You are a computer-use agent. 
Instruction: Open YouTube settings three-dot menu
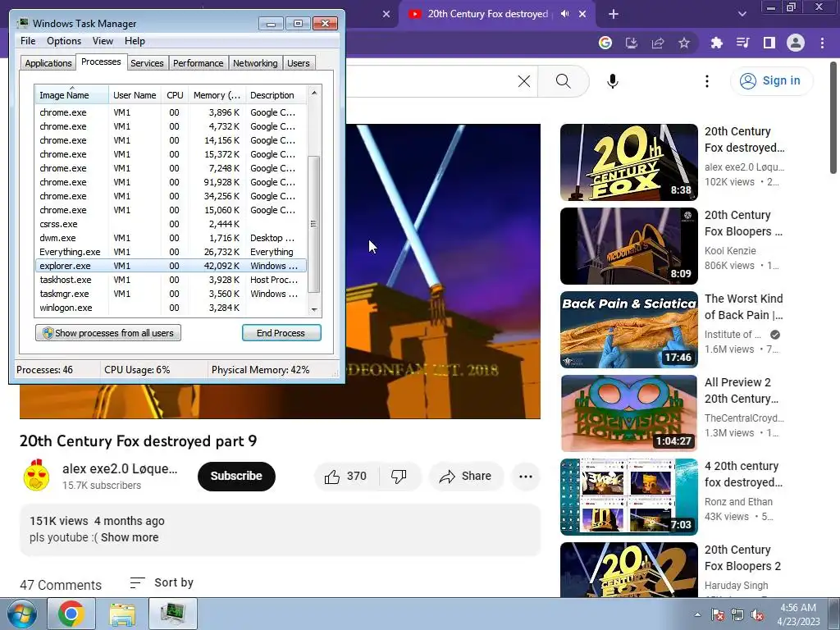[x=707, y=81]
